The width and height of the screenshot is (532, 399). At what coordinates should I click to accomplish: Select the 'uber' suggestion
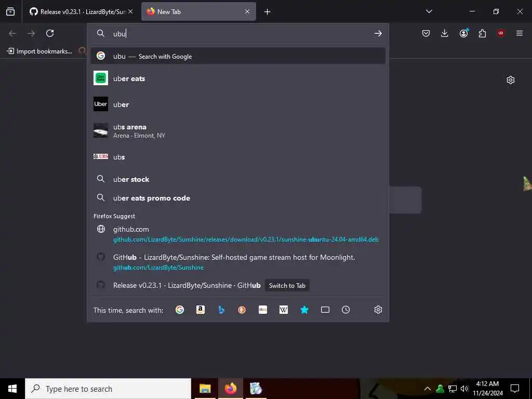tap(238, 104)
